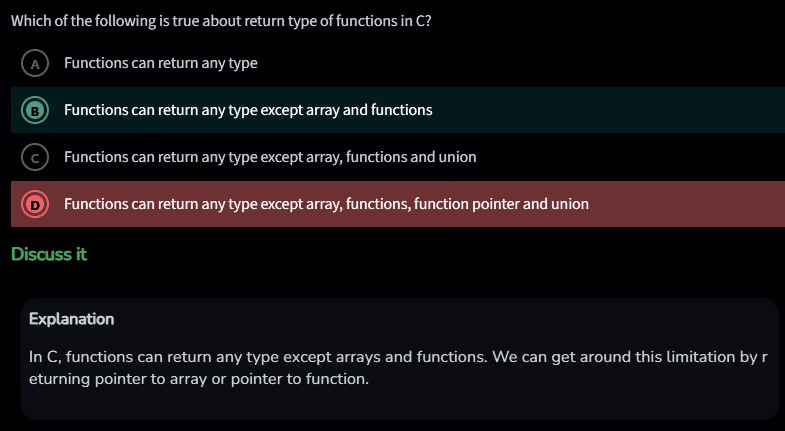This screenshot has width=785, height=431.
Task: Click the word 'union' in option C
Action: (x=457, y=157)
